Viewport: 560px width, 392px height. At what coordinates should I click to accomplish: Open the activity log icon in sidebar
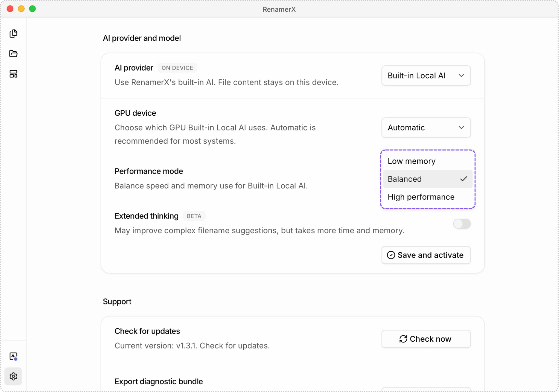[x=13, y=356]
